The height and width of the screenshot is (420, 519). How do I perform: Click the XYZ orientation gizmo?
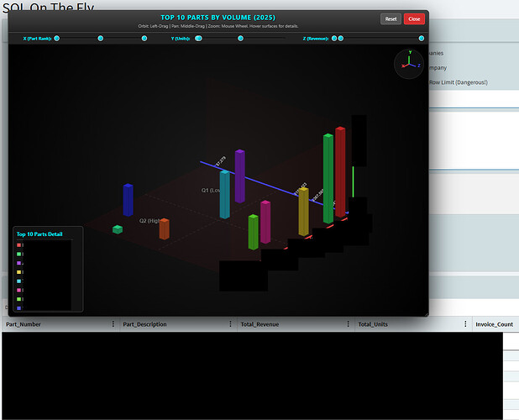(409, 64)
